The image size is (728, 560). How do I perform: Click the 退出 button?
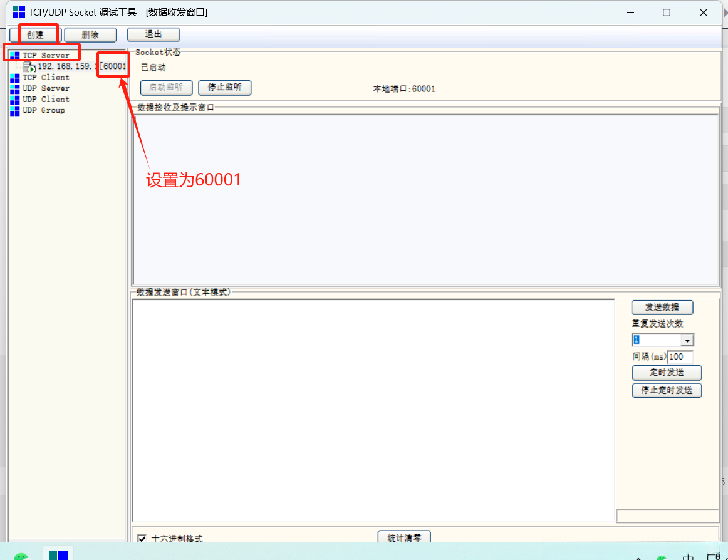(153, 34)
